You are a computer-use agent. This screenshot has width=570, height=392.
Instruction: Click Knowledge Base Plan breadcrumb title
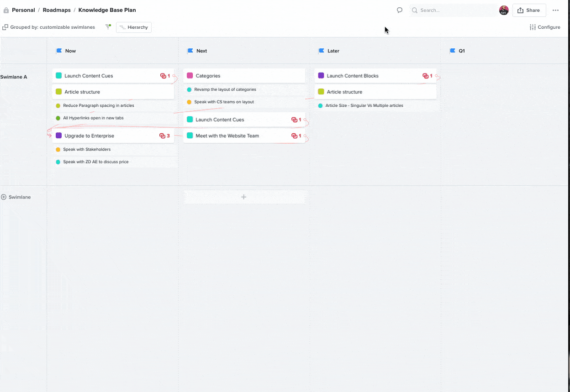tap(107, 10)
